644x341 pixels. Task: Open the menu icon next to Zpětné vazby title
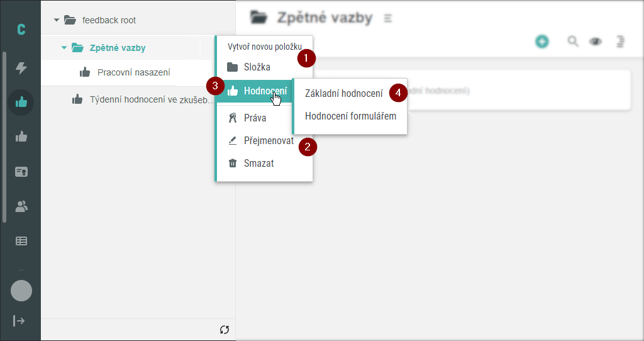(x=387, y=18)
